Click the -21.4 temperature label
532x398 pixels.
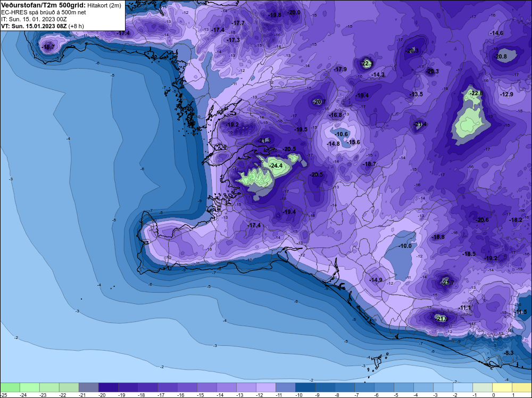420,125
